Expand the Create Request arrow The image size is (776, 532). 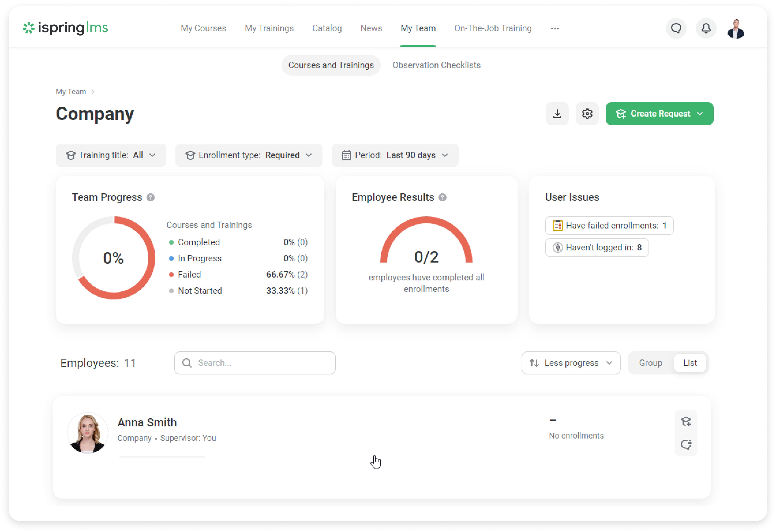click(x=700, y=114)
